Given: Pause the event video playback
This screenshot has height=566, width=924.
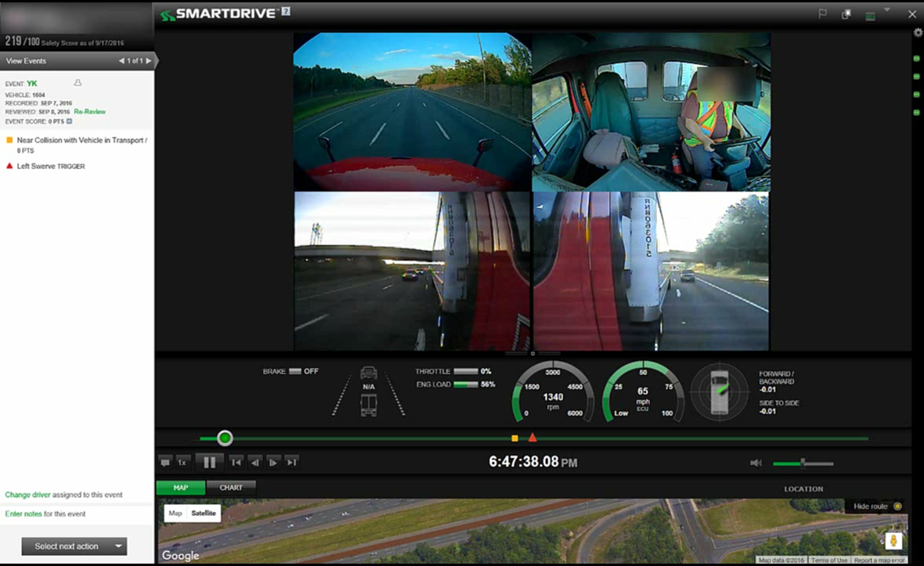Looking at the screenshot, I should [209, 462].
